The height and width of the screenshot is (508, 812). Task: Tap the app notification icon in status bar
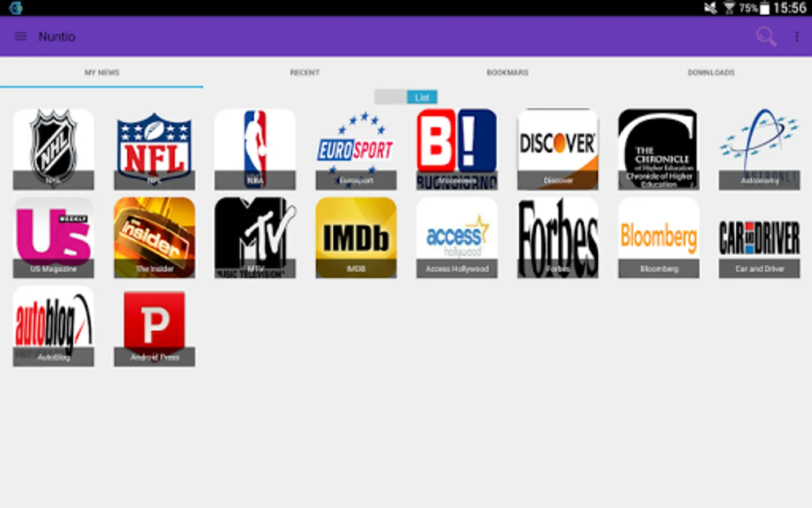16,8
